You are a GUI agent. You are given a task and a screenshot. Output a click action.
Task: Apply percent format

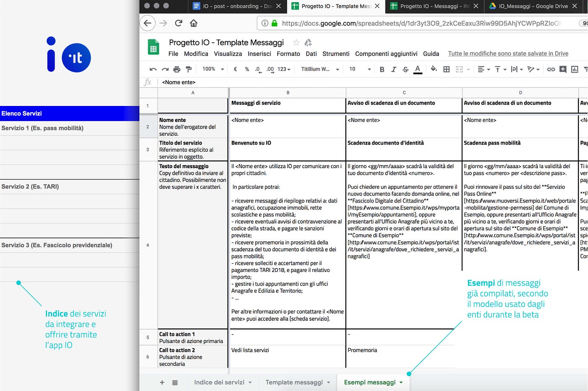[x=247, y=69]
